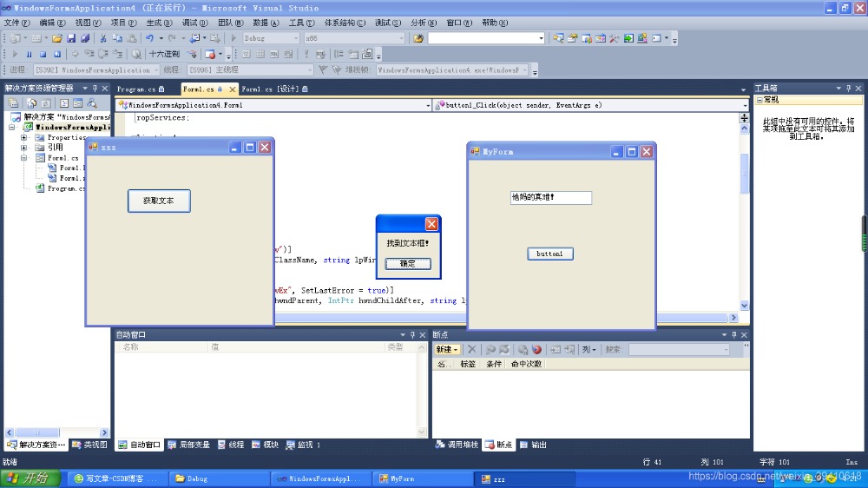The height and width of the screenshot is (488, 868).
Task: Click the button1 button in MyForm
Action: 549,254
